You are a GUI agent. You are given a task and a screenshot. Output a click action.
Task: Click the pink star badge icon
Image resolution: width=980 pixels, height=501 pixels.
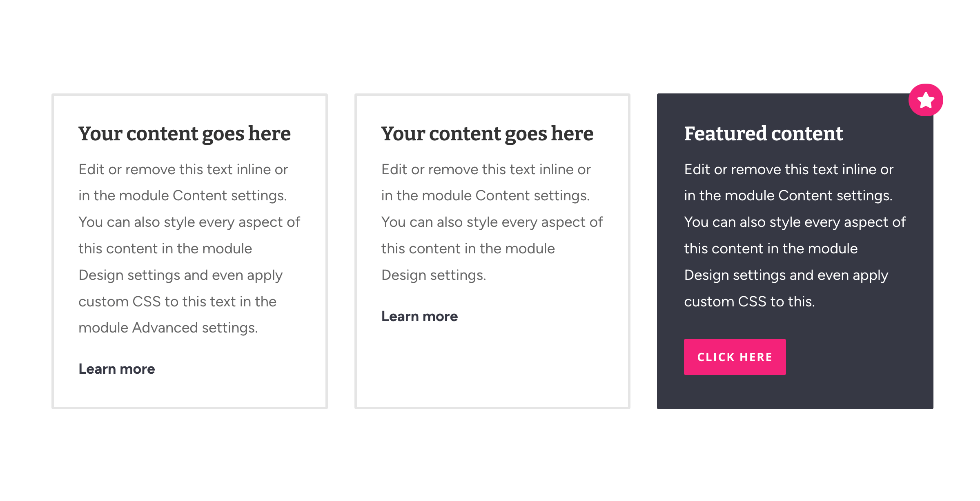925,100
